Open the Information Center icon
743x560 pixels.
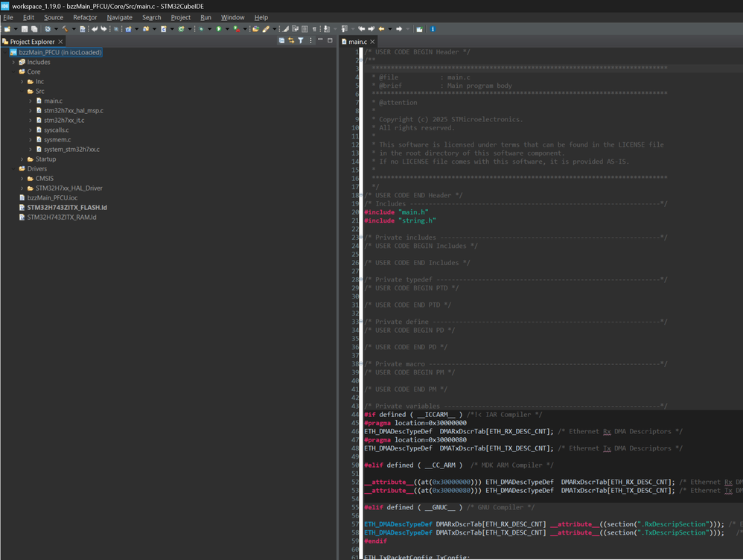[x=433, y=29]
